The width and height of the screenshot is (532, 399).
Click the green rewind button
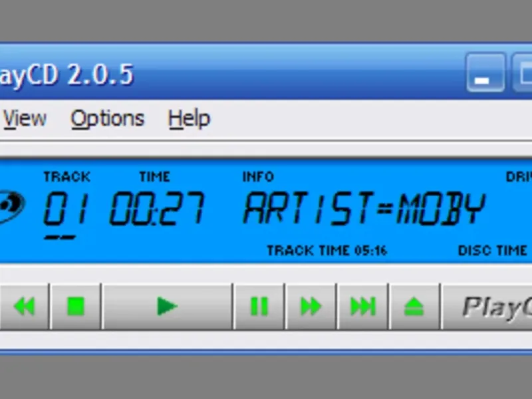tap(24, 307)
